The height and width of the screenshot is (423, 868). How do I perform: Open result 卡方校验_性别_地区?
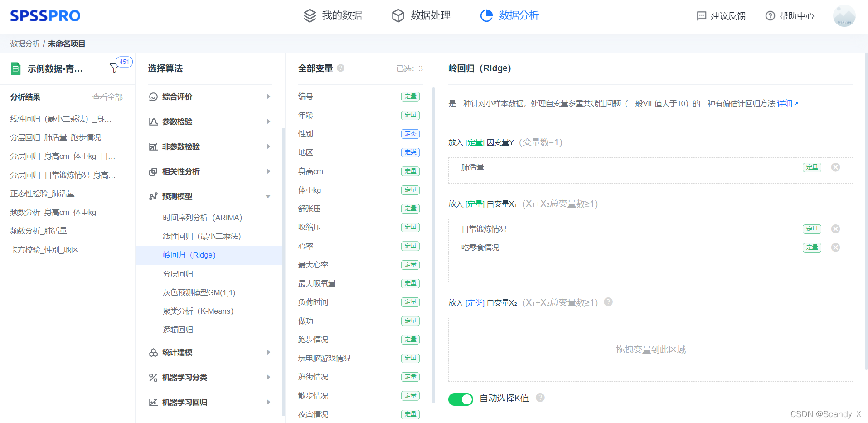(x=44, y=250)
